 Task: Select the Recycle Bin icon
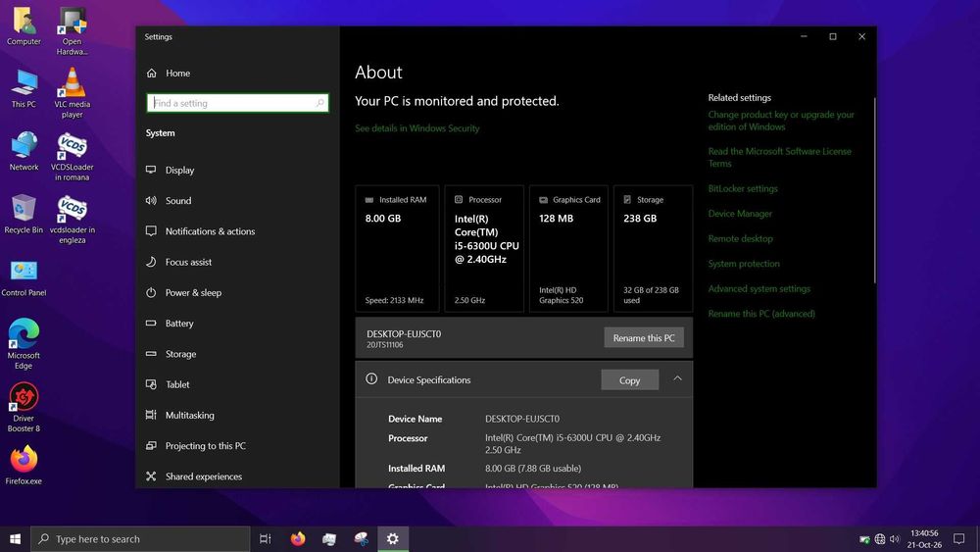24,214
